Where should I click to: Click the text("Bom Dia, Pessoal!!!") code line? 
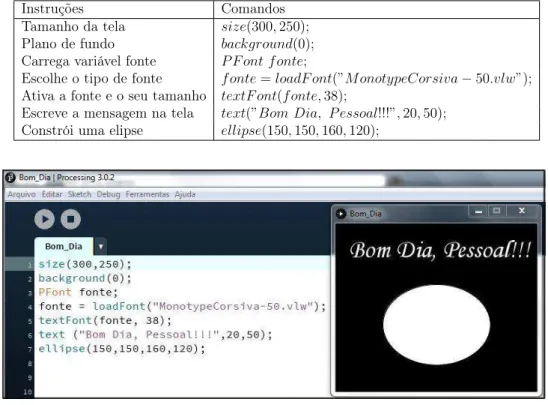[x=155, y=334]
